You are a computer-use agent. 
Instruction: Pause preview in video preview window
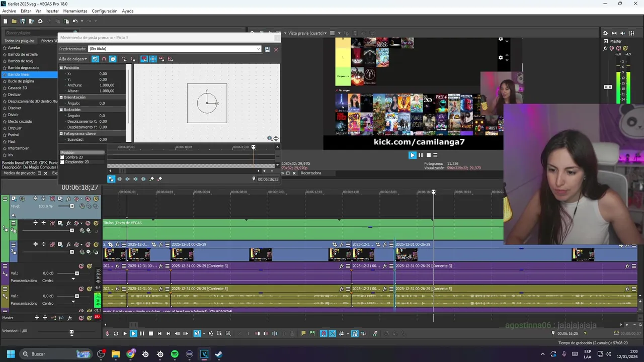pos(421,155)
